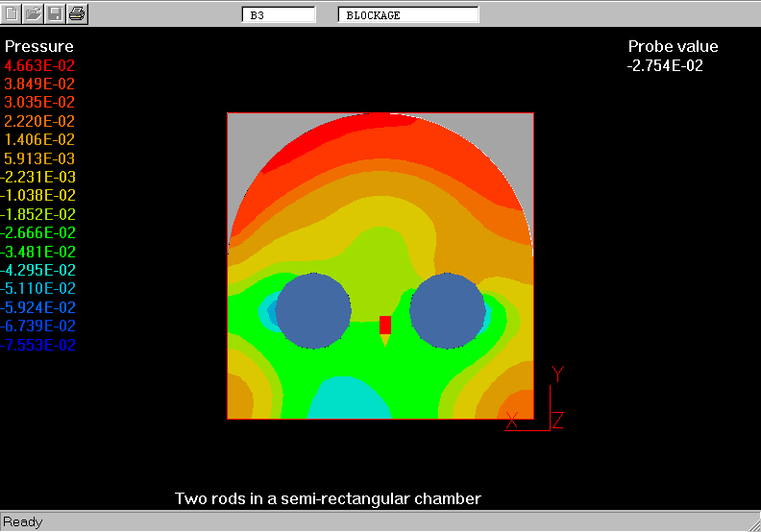Viewport: 761px width, 532px height.
Task: Click the plot title about two rods
Action: pos(328,498)
